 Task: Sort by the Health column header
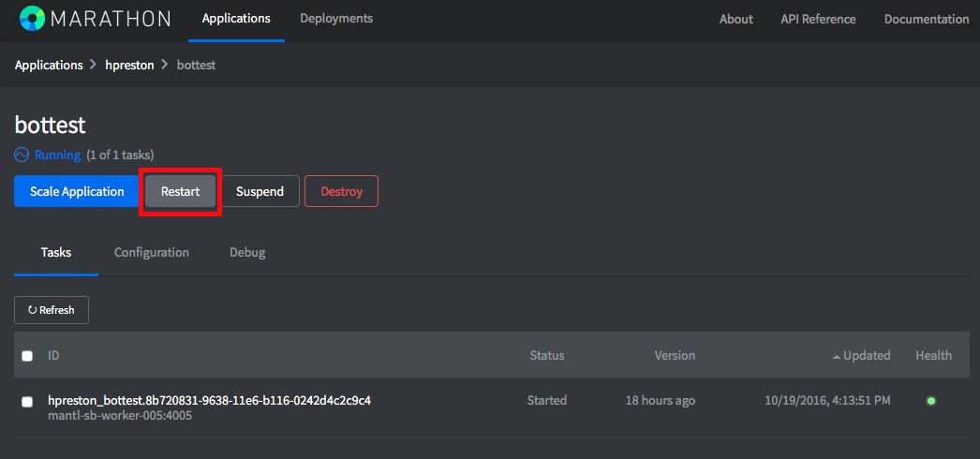click(934, 355)
